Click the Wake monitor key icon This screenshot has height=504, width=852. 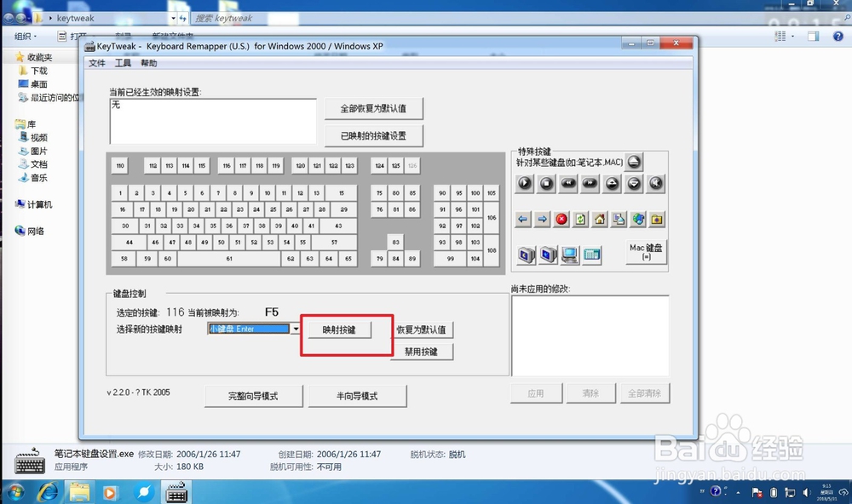tap(548, 255)
